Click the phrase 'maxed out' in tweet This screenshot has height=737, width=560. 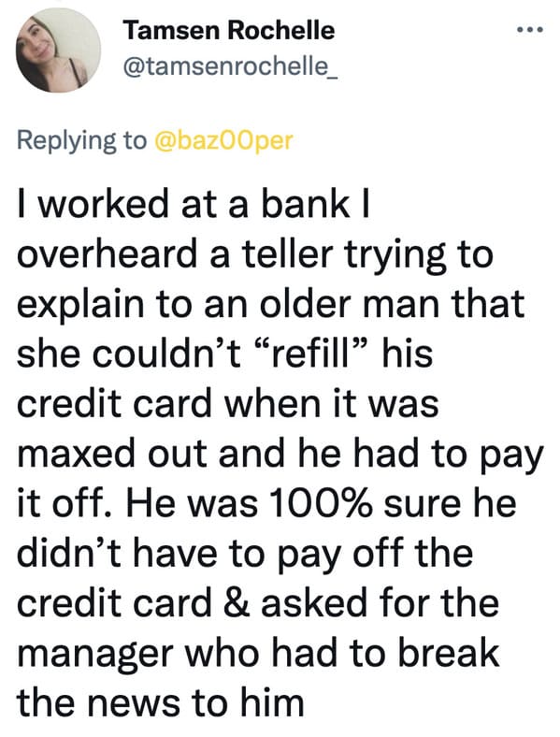click(112, 454)
